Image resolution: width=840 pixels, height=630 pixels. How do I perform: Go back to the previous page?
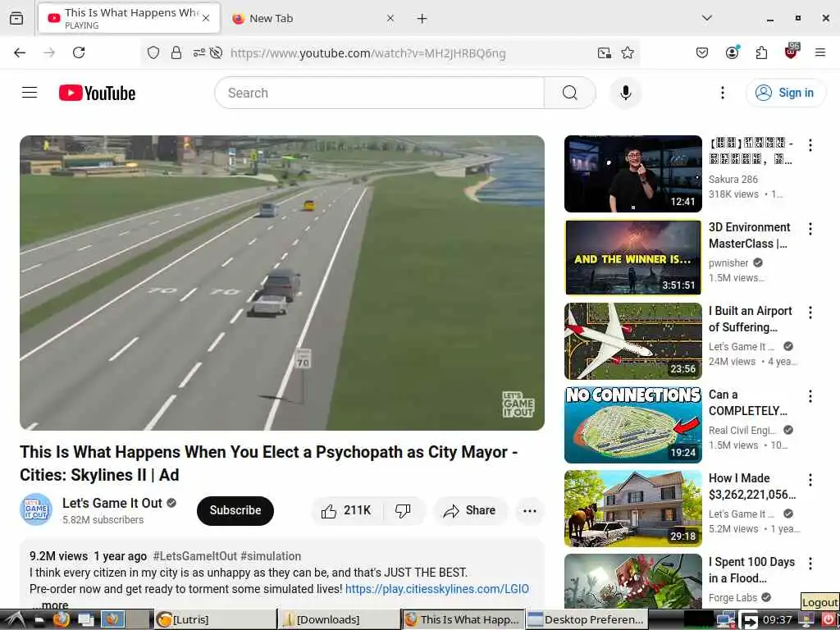tap(20, 52)
